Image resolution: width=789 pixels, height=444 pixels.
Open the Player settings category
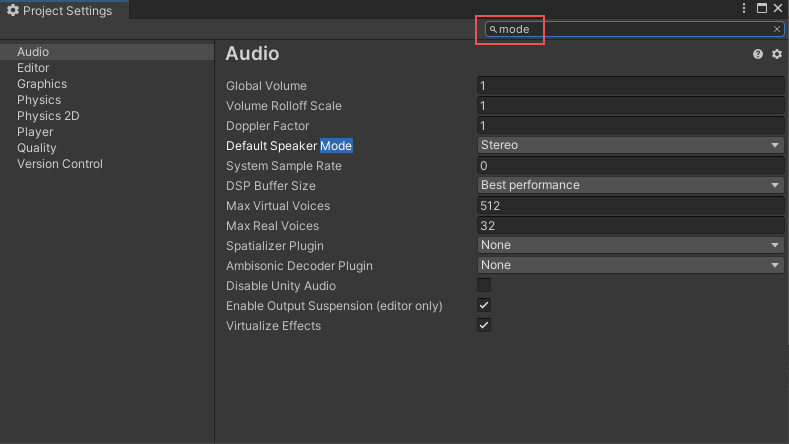click(x=35, y=132)
